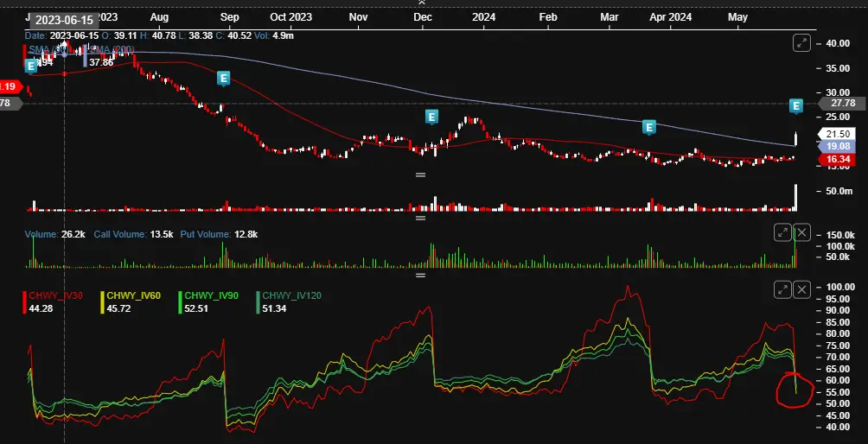Click the 44.28 IV30 value
This screenshot has height=444, width=868.
pos(40,308)
